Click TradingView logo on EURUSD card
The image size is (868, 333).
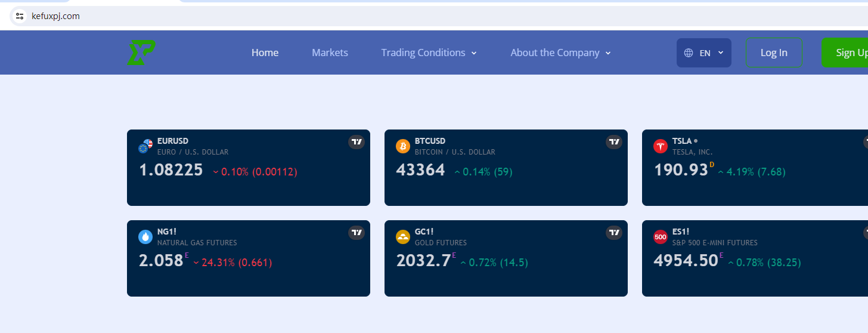pos(356,142)
